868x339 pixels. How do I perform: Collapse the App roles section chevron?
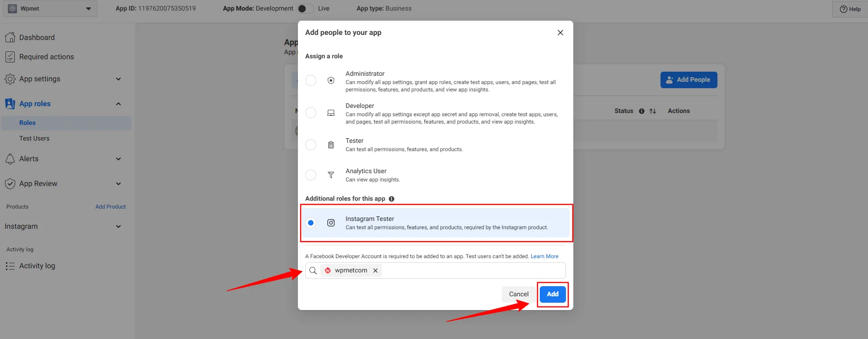pos(118,104)
